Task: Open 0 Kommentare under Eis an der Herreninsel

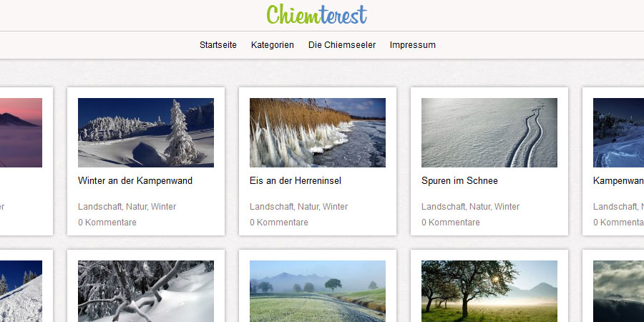Action: 279,223
